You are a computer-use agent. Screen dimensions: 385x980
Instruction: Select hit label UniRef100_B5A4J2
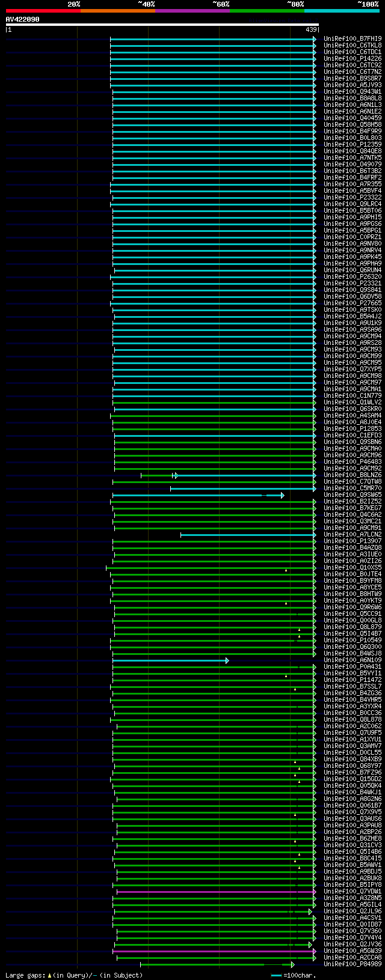coord(353,317)
